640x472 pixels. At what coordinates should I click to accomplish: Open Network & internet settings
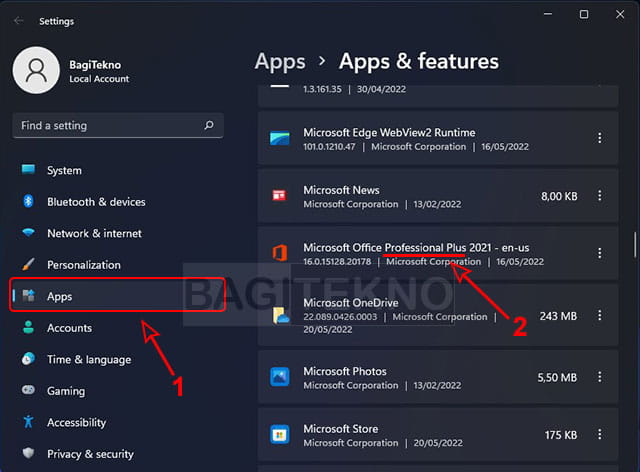[118, 233]
